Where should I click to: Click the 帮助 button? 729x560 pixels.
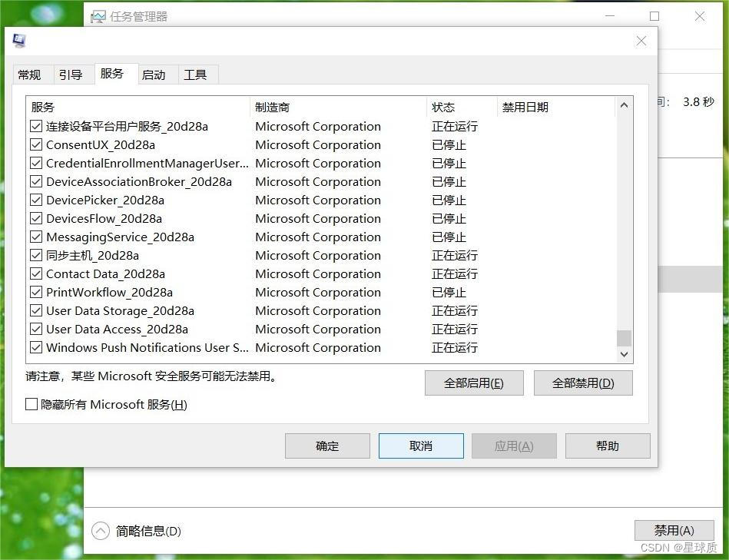tap(608, 446)
